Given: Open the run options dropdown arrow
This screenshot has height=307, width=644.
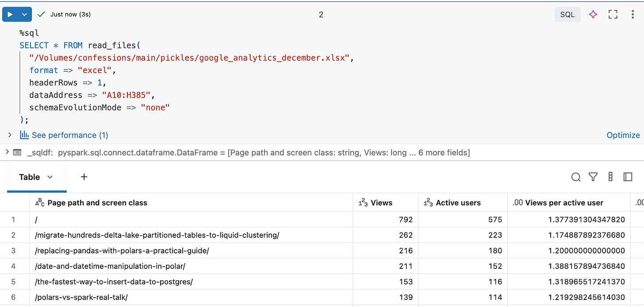Looking at the screenshot, I should pyautogui.click(x=25, y=14).
